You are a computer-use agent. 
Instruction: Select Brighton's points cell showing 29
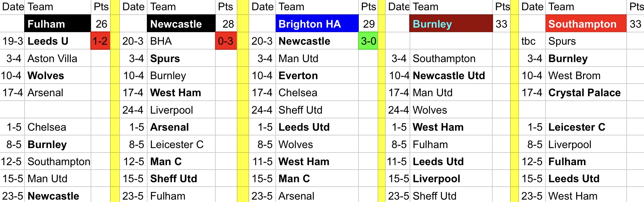[x=369, y=24]
